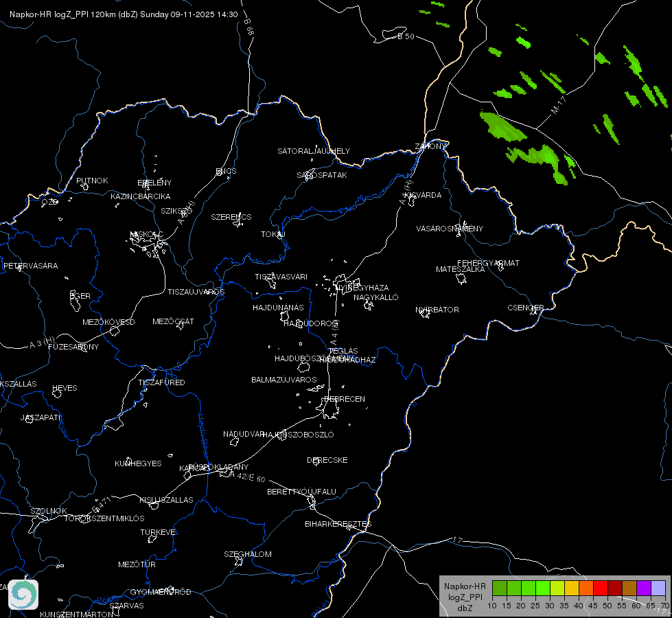Pick the 60–65 dBZ purple legend swatch
The image size is (672, 618).
point(644,588)
